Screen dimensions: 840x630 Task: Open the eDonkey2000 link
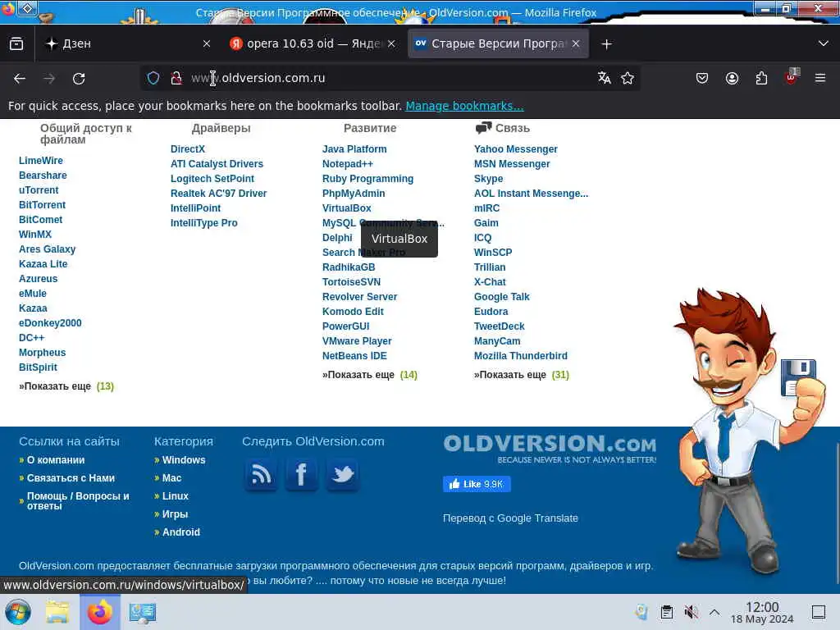[x=50, y=323]
